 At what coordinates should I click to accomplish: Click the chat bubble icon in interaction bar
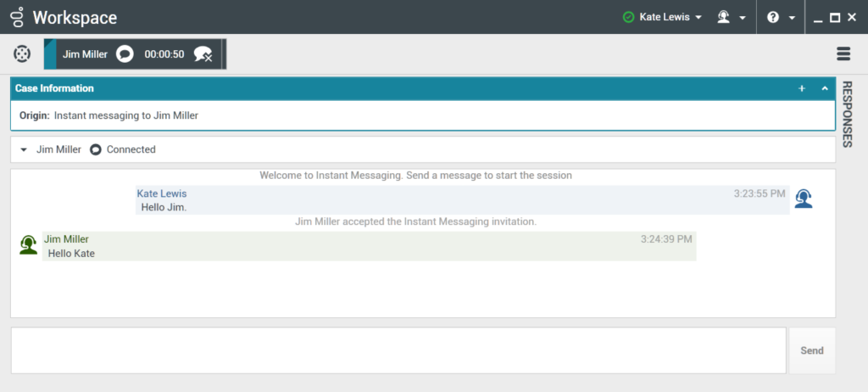125,54
